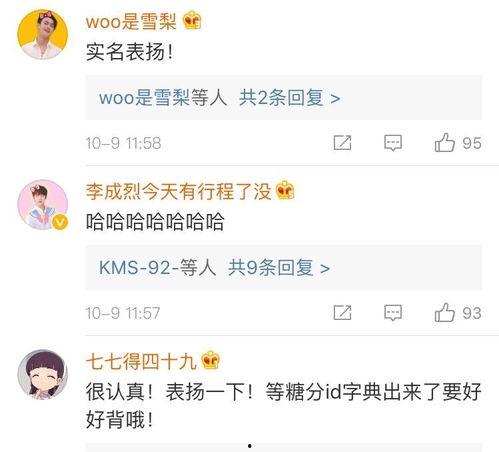Viewport: 499px width, 452px height.
Task: Open KMS-92-等人 link in reply box
Action: tap(158, 268)
